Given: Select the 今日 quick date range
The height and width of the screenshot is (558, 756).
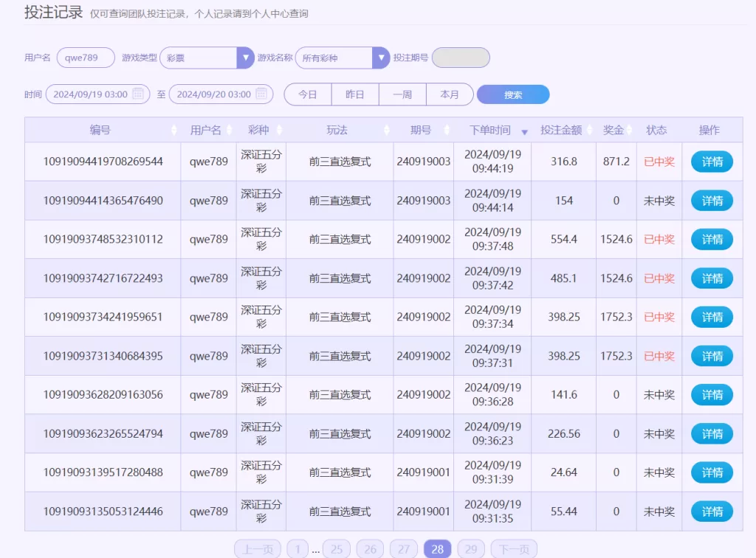Looking at the screenshot, I should point(308,94).
